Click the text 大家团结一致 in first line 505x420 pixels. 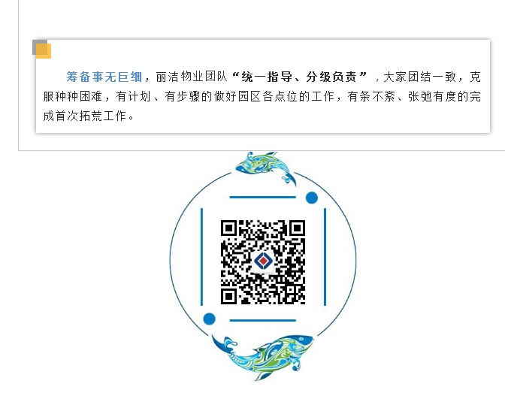pos(419,77)
